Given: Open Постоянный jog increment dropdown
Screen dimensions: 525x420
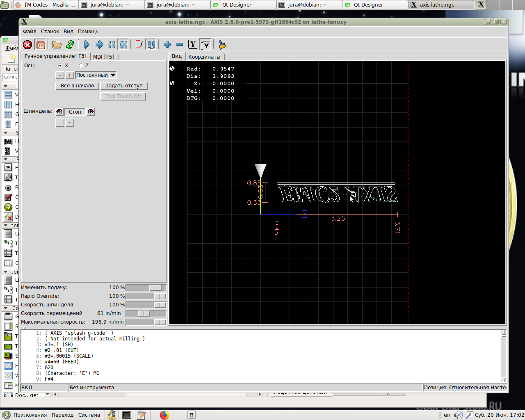Looking at the screenshot, I should click(x=96, y=75).
